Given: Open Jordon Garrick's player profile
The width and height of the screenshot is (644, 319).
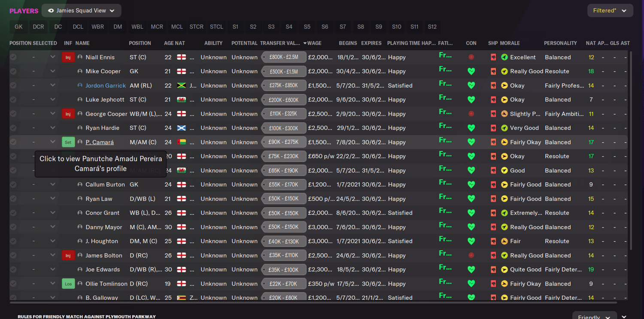Looking at the screenshot, I should (106, 86).
